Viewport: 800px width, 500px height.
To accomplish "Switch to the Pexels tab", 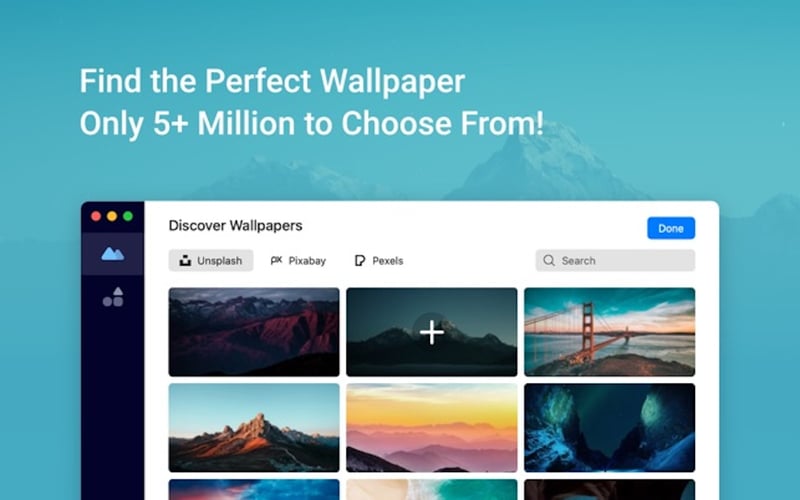I will 379,261.
